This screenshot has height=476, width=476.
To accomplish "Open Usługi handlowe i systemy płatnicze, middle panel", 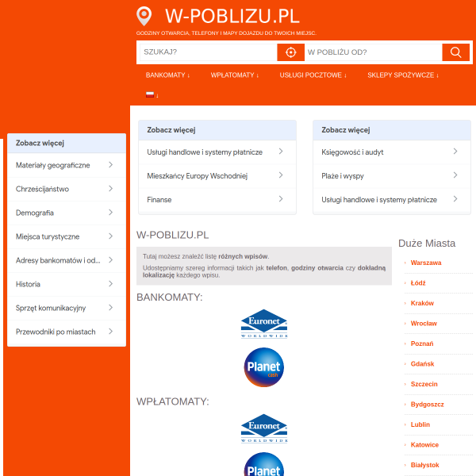I will pyautogui.click(x=217, y=152).
